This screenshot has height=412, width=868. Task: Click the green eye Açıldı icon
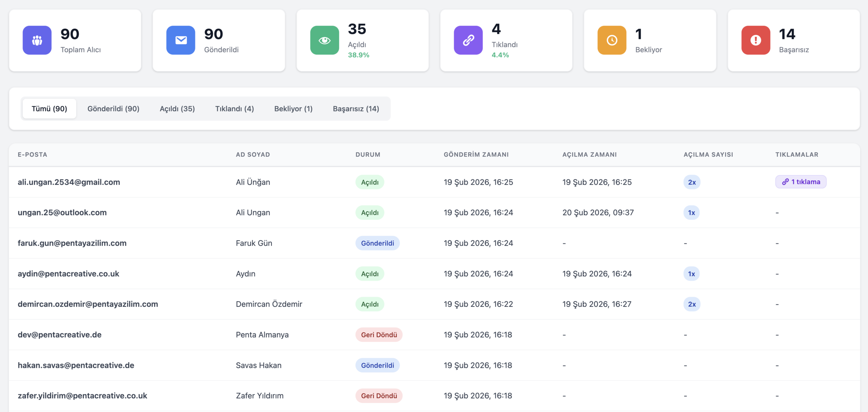(x=324, y=40)
